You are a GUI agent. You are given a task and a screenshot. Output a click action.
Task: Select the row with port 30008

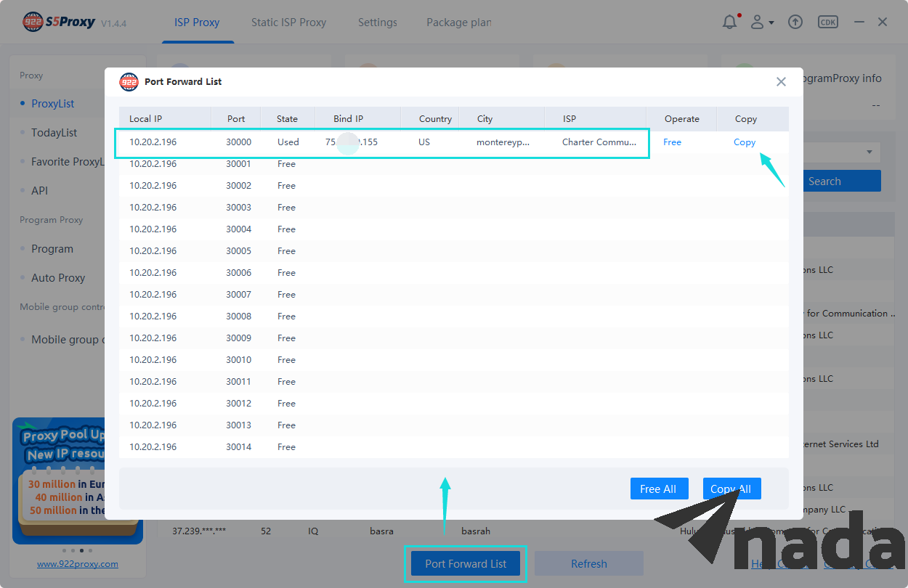click(454, 317)
